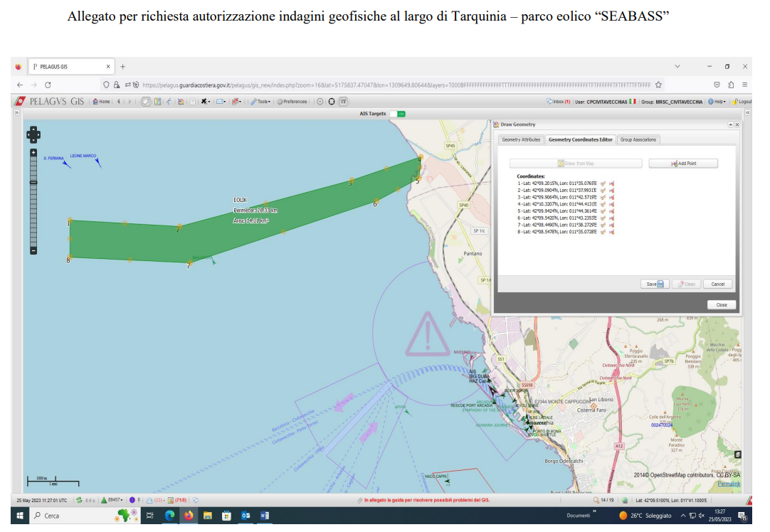
Task: Toggle the AIS Targets switch
Action: pyautogui.click(x=398, y=114)
